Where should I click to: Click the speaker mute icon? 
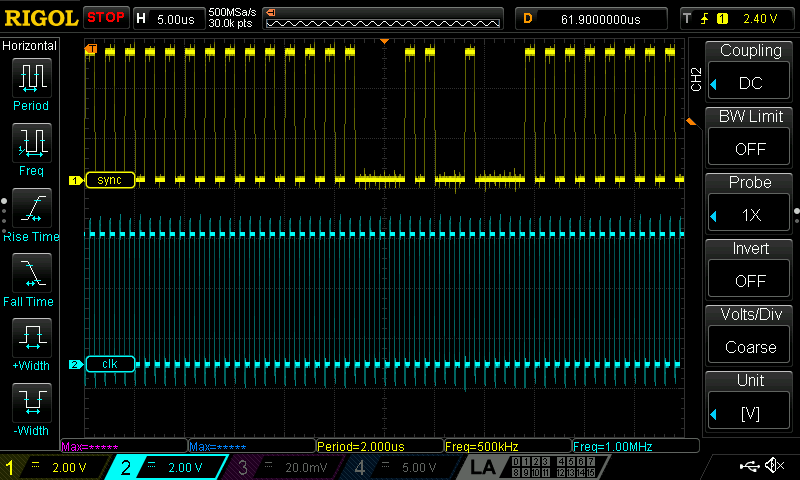(774, 466)
